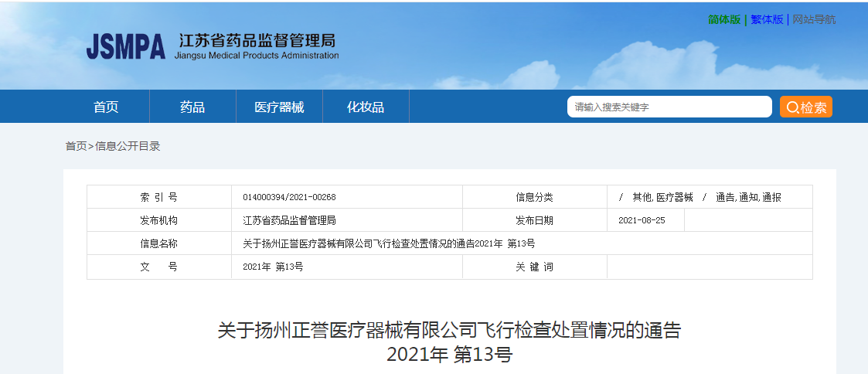Select index number 014000394/2021-00268
This screenshot has width=868, height=374.
[x=290, y=197]
